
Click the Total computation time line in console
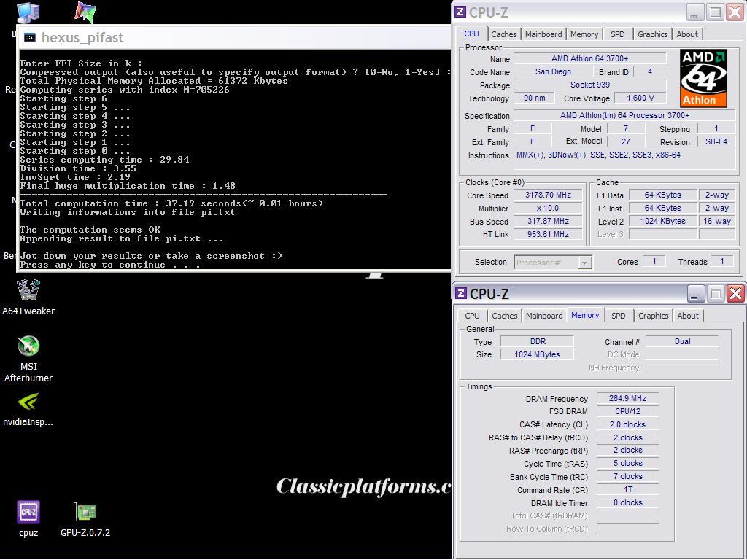tap(171, 203)
